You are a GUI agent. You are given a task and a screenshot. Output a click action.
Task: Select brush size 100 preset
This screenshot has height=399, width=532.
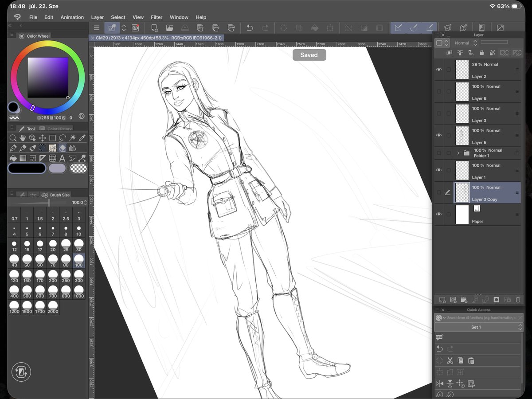click(79, 260)
